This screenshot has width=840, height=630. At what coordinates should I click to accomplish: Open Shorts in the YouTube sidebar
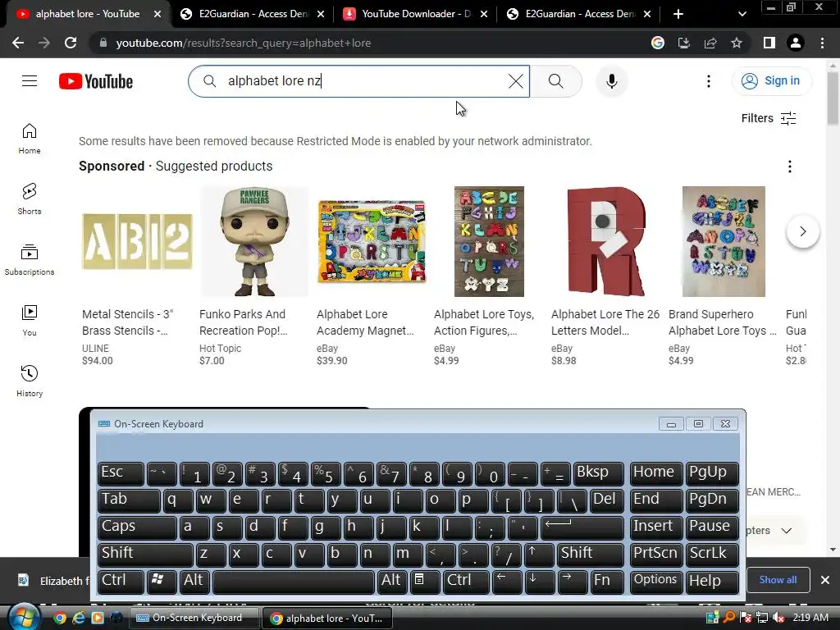pos(30,199)
